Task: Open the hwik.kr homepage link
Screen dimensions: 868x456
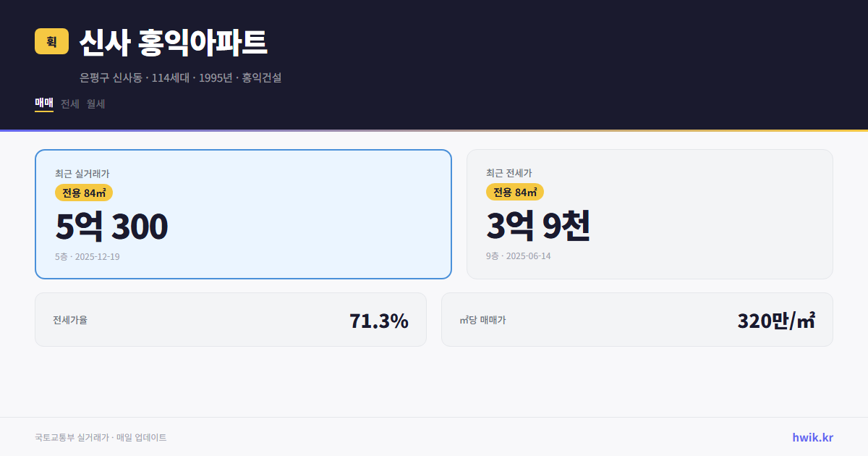Action: (x=812, y=437)
